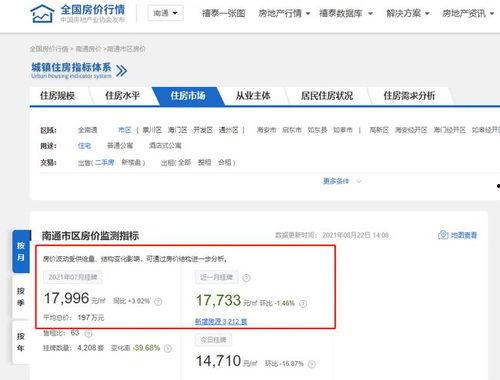Filter region by 海安市
Image resolution: width=500 pixels, height=380 pixels.
266,130
